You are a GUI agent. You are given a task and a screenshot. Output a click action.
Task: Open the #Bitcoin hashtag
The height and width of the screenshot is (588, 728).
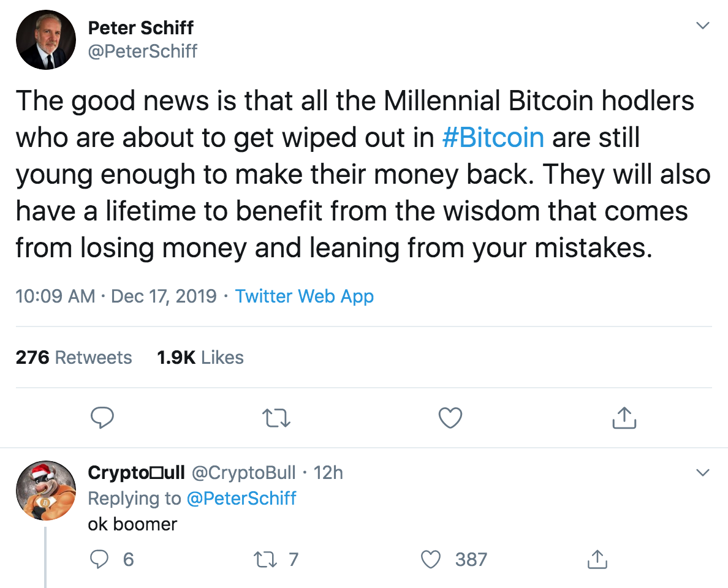tap(493, 137)
